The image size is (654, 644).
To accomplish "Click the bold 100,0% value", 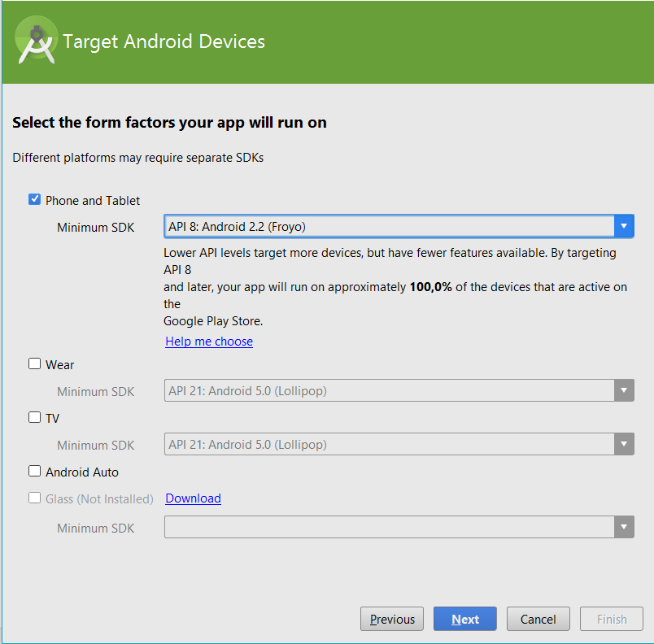I will 431,287.
